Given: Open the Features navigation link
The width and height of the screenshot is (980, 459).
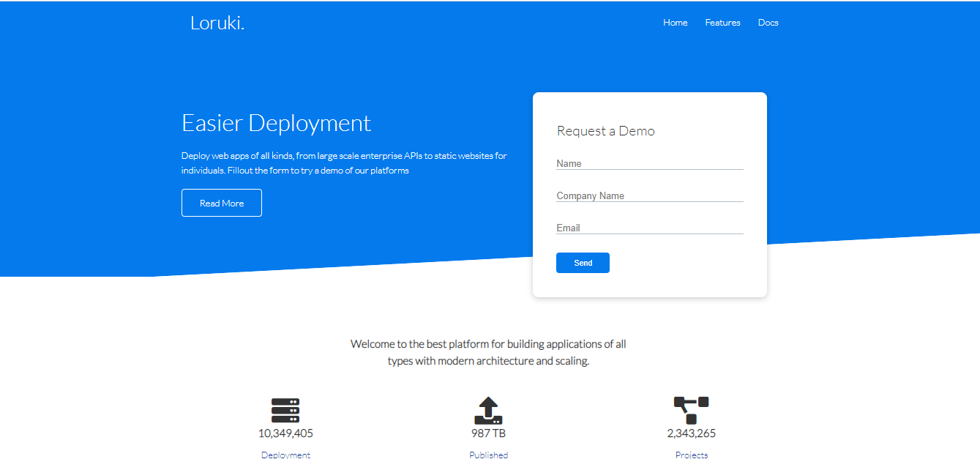Looking at the screenshot, I should click(x=722, y=23).
